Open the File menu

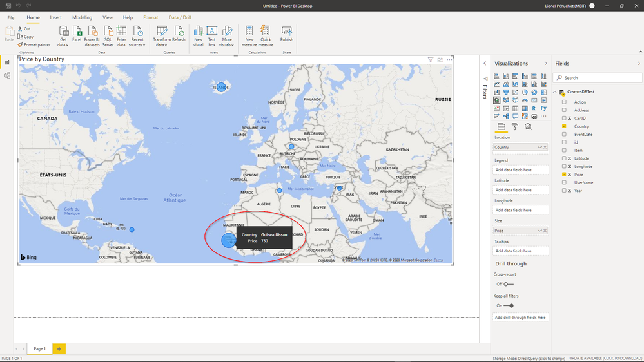click(x=11, y=17)
